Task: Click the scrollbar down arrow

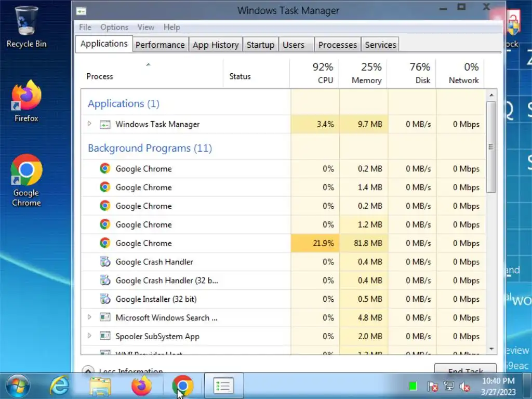Action: click(x=491, y=349)
